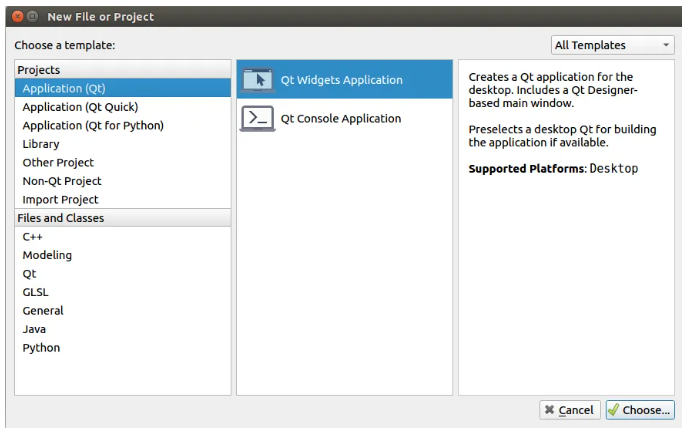This screenshot has height=435, width=690.
Task: Open the All Templates dropdown
Action: point(613,45)
